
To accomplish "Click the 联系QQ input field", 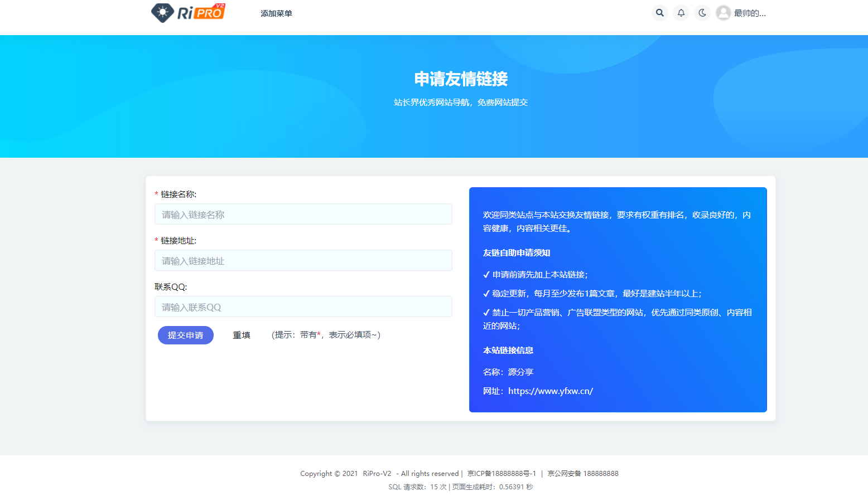I will tap(303, 307).
